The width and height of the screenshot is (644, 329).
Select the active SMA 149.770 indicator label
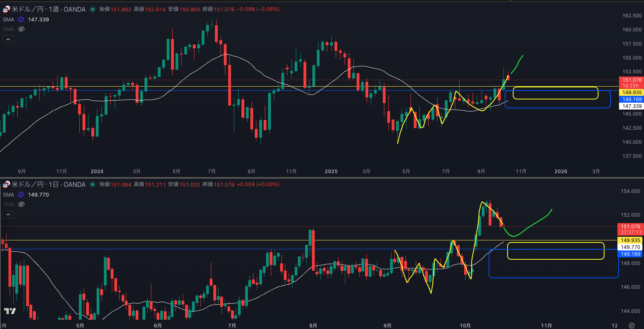pos(8,195)
